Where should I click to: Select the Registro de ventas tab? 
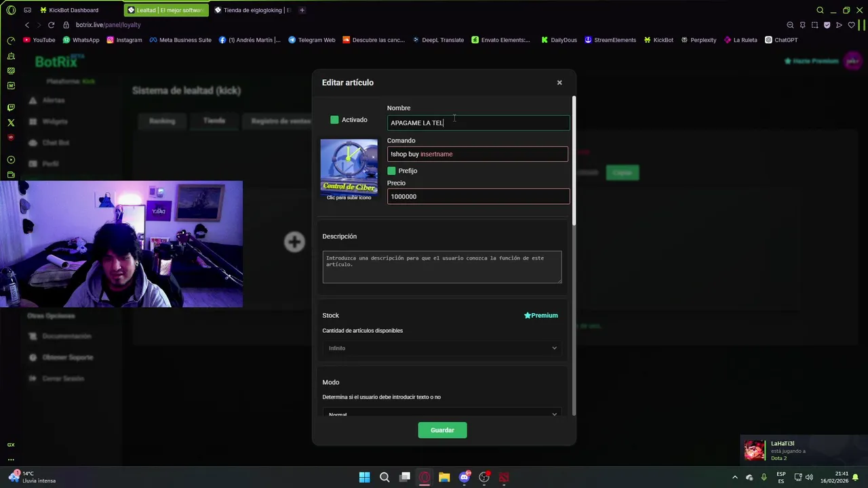coord(281,121)
